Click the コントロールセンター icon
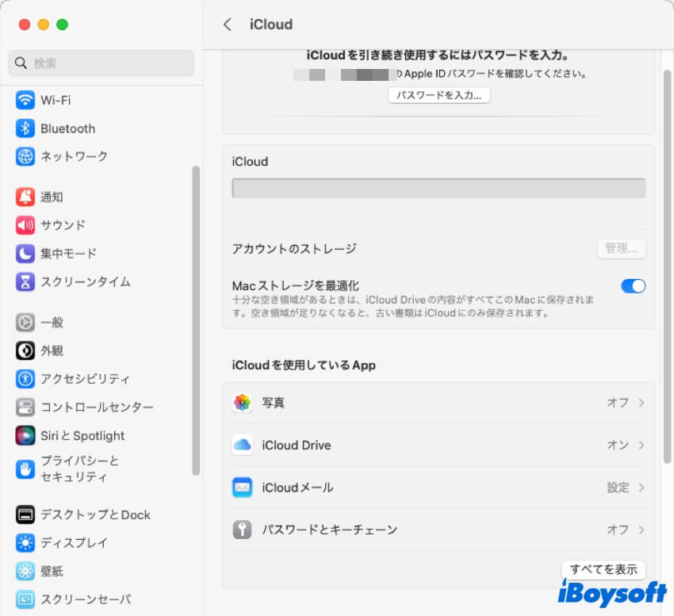The height and width of the screenshot is (616, 674). (25, 407)
